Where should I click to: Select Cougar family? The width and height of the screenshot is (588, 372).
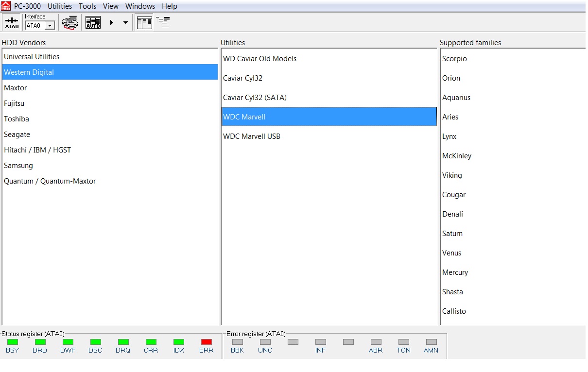[513, 195]
